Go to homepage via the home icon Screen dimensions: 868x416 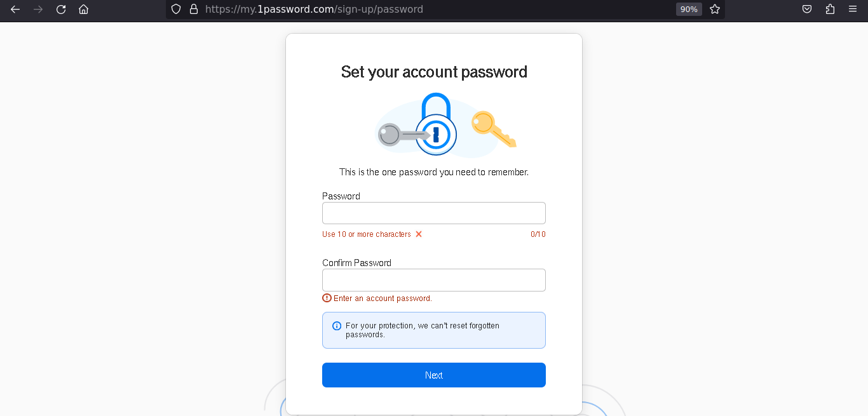click(83, 9)
